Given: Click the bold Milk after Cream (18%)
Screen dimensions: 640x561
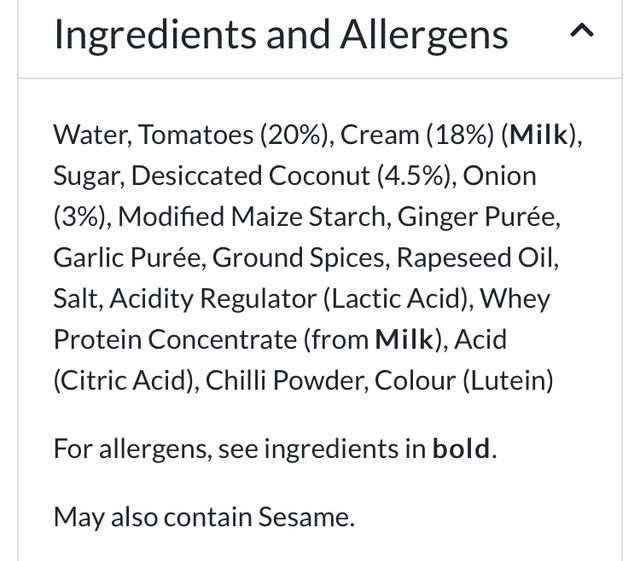Looking at the screenshot, I should (x=540, y=135).
